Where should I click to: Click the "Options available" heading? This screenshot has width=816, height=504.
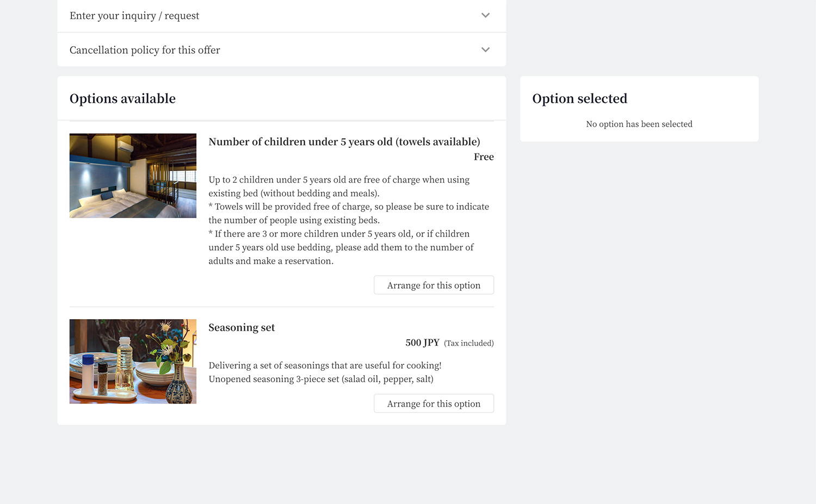(122, 98)
